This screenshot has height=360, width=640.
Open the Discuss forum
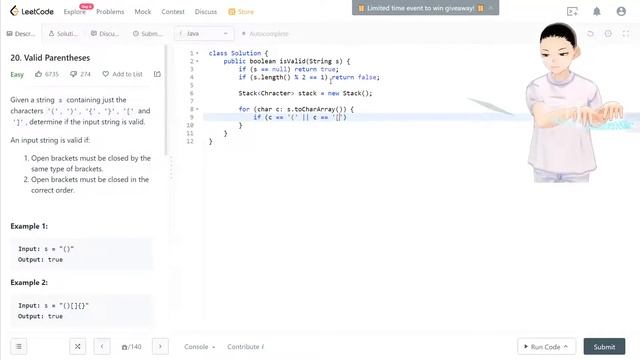(206, 12)
